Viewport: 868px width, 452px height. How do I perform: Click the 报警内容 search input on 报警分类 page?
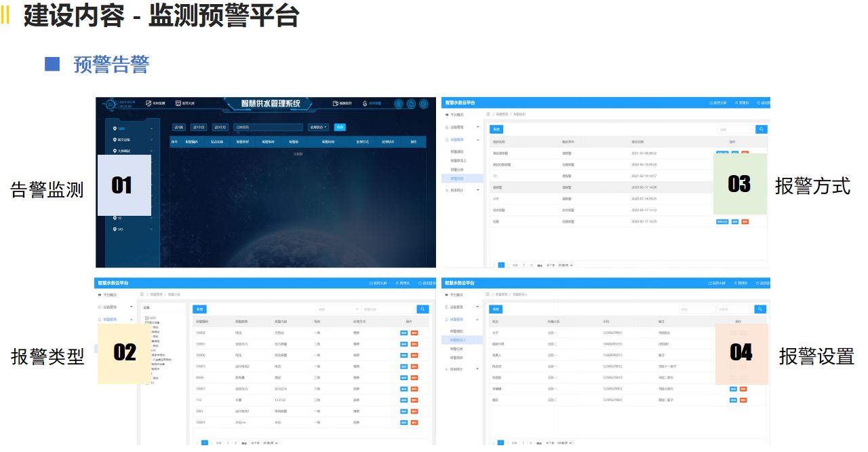(388, 309)
